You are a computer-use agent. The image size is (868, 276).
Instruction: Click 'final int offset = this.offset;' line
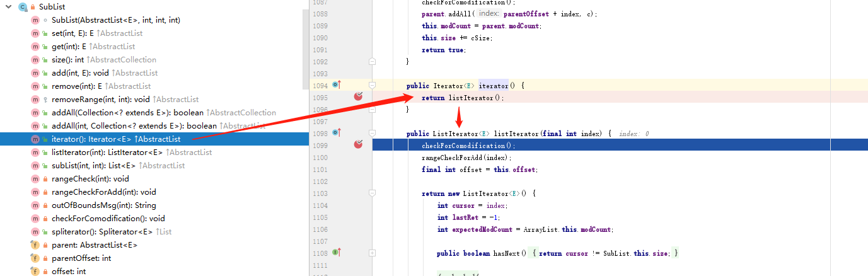[480, 170]
